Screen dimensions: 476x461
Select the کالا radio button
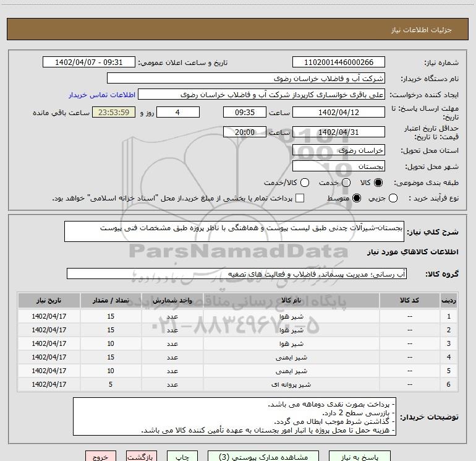pyautogui.click(x=378, y=183)
